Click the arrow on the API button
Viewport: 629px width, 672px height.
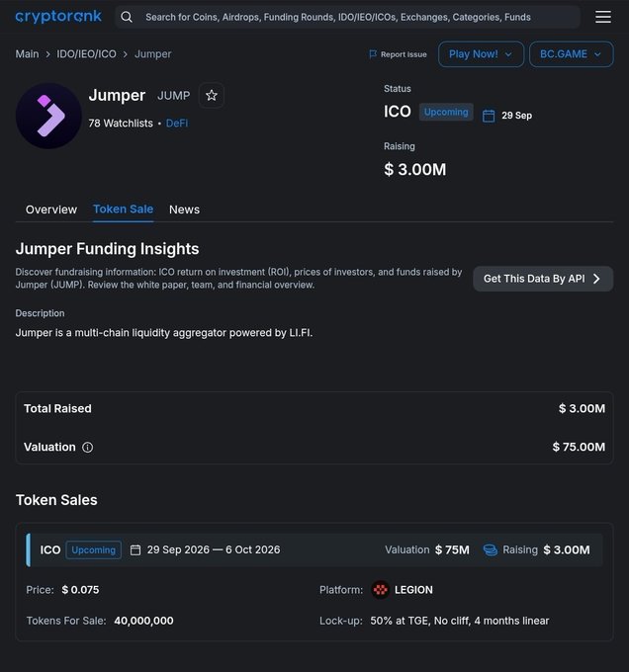click(x=596, y=279)
